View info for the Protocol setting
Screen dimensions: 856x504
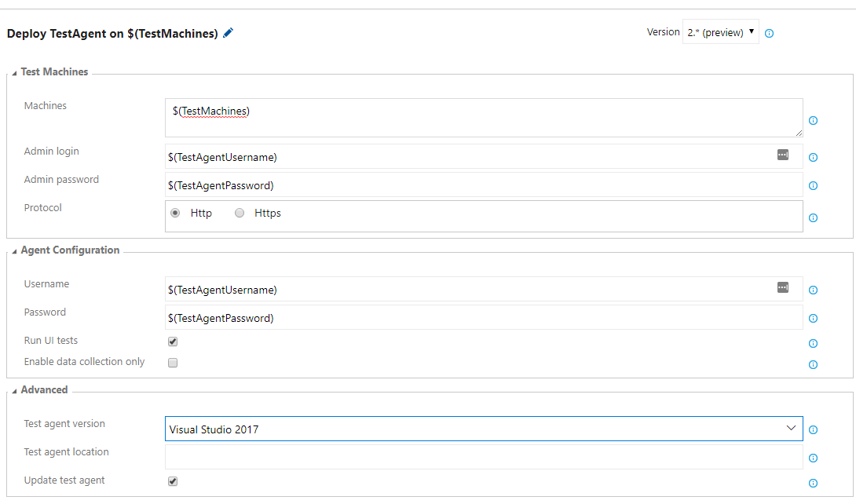[813, 217]
